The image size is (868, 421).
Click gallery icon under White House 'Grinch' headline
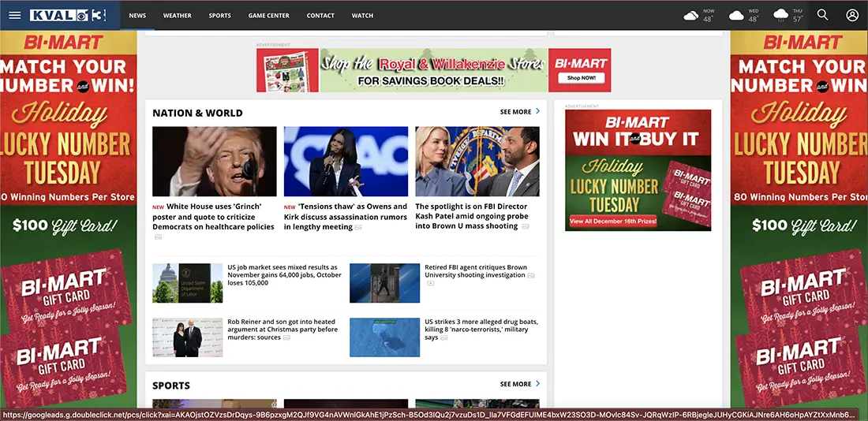click(x=159, y=237)
